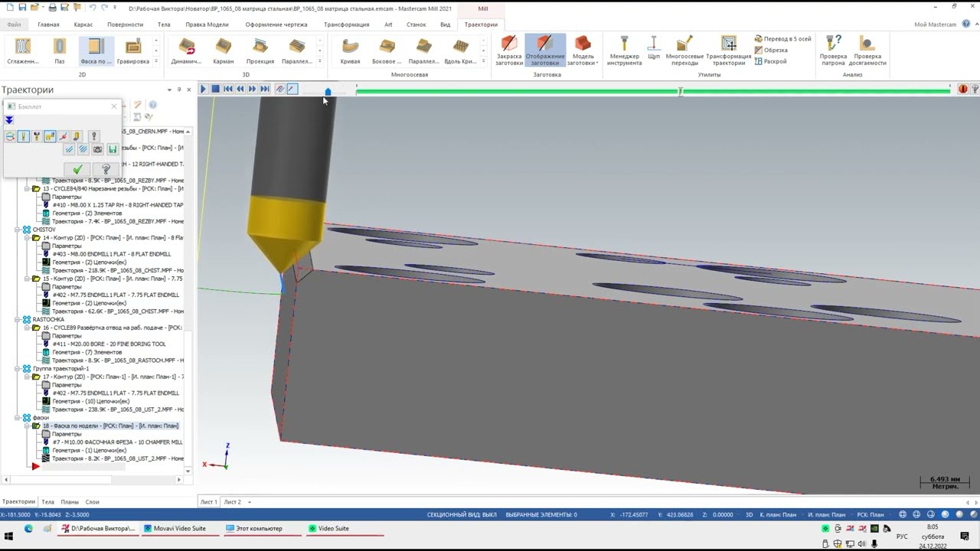Viewport: 980px width, 551px height.
Task: Open Трансформация траектории utility
Action: (x=728, y=51)
